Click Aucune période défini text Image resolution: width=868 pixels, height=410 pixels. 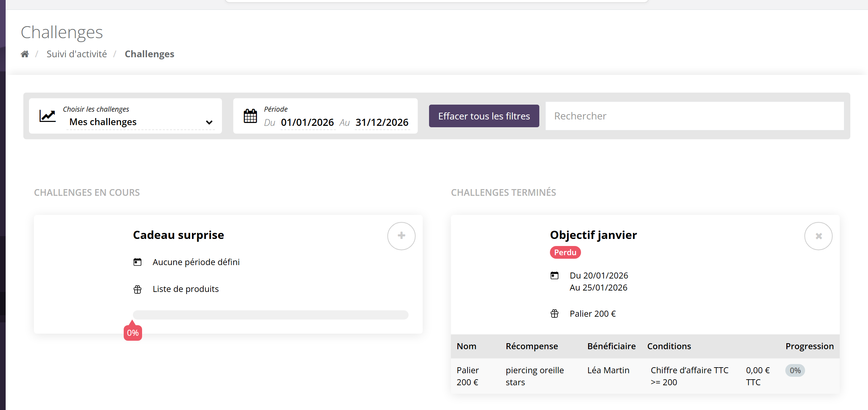pyautogui.click(x=196, y=262)
